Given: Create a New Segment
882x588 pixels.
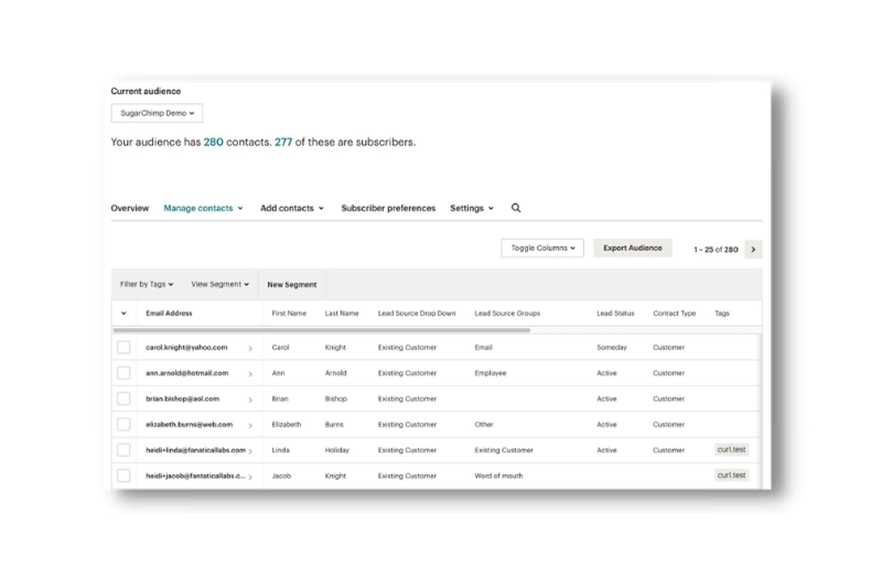Looking at the screenshot, I should 292,285.
